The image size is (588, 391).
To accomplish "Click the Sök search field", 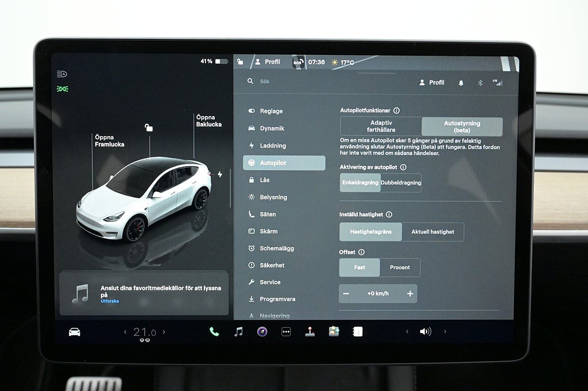I will click(299, 82).
